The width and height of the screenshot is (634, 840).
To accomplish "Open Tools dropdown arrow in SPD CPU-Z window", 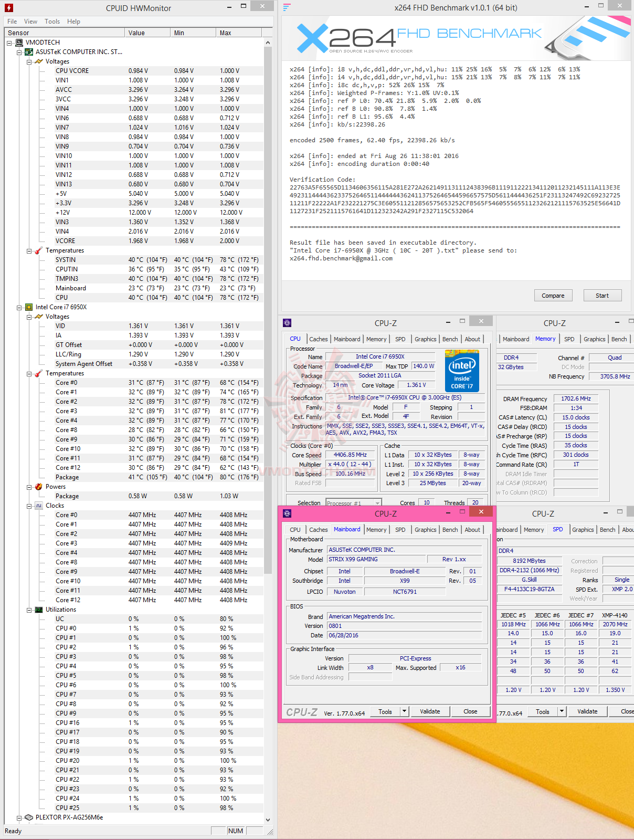I will 562,711.
